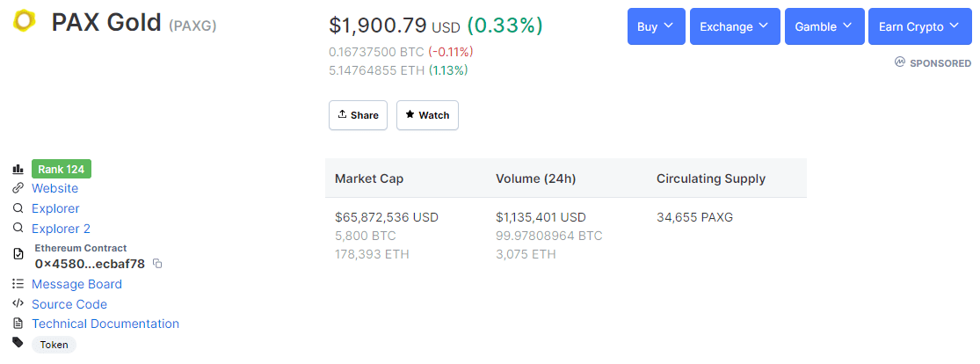This screenshot has height=364, width=980.
Task: Open the Technical Documentation link
Action: (x=105, y=324)
